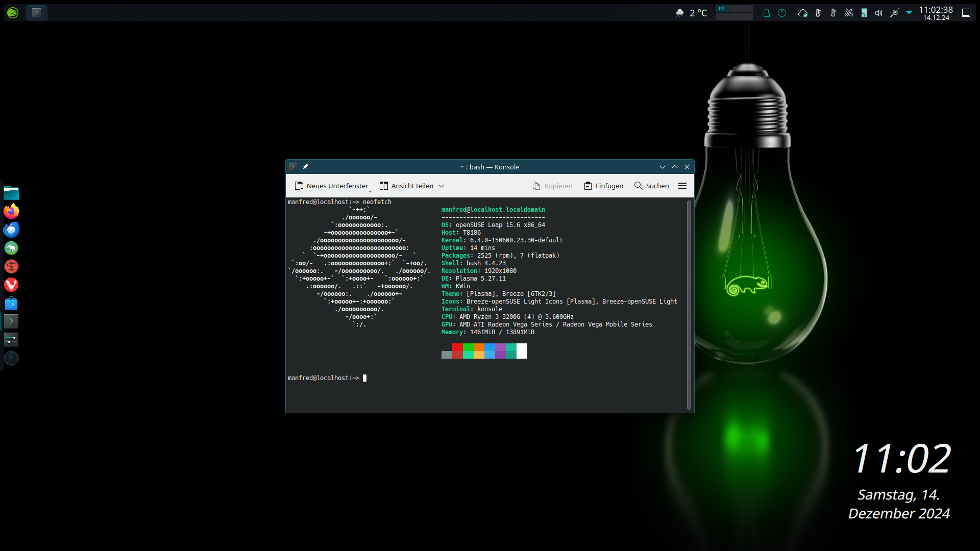The height and width of the screenshot is (551, 980).
Task: Open system settings sliders icon in dock
Action: coord(11,340)
